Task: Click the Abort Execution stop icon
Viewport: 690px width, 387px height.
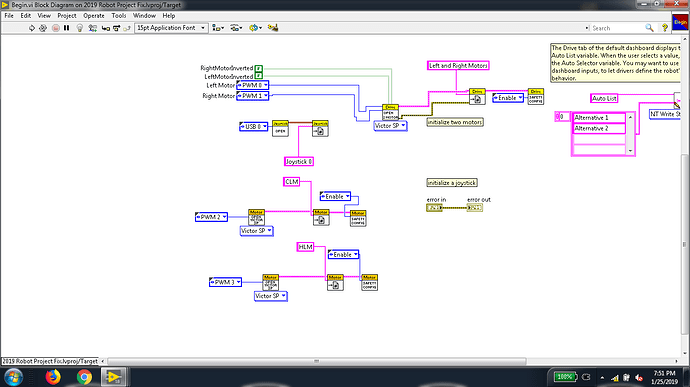Action: pos(55,28)
